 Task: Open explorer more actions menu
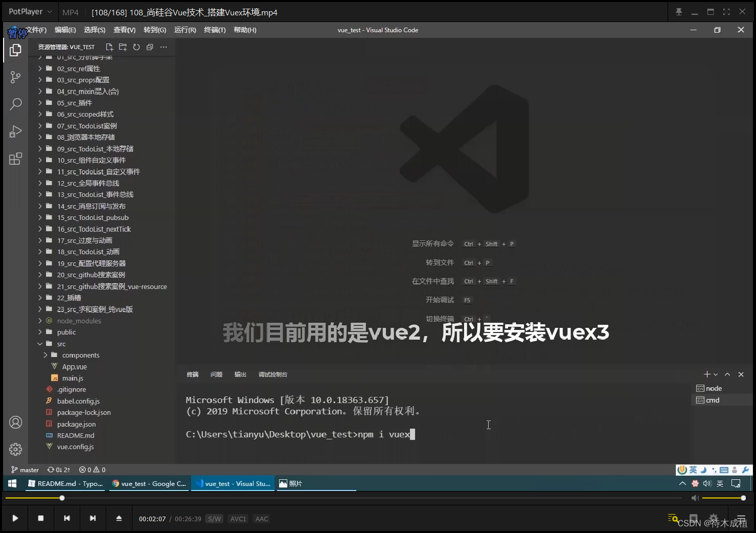pos(164,47)
